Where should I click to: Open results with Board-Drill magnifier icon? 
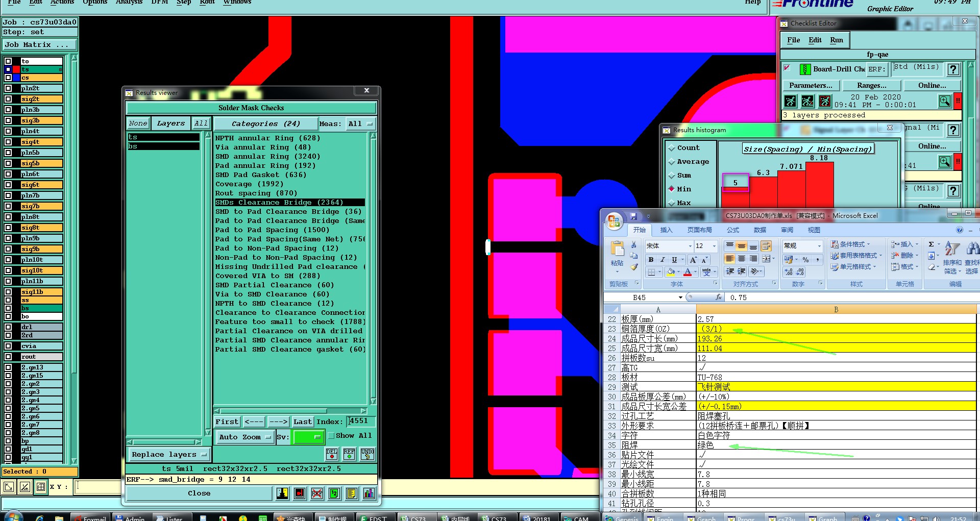point(945,101)
